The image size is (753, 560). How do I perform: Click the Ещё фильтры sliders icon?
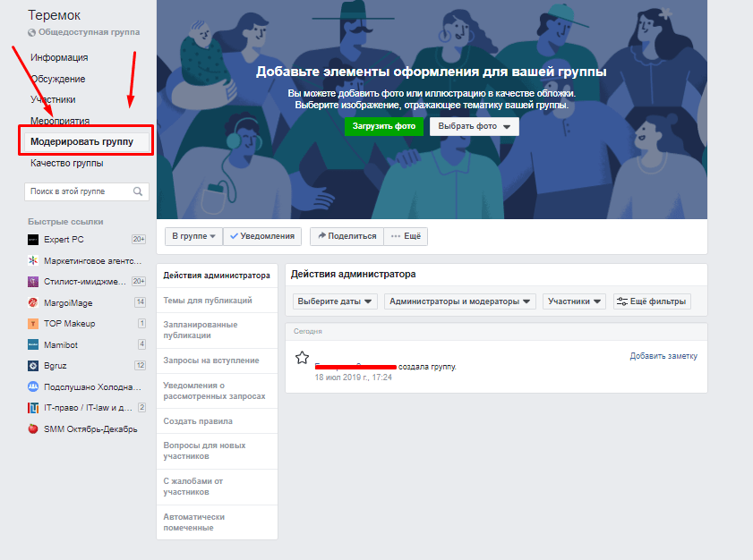point(622,301)
